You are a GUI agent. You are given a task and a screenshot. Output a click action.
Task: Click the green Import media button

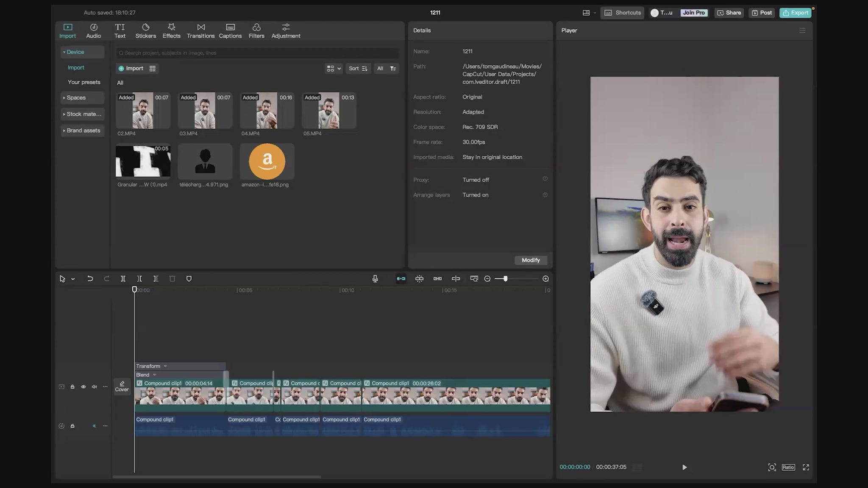click(x=131, y=68)
